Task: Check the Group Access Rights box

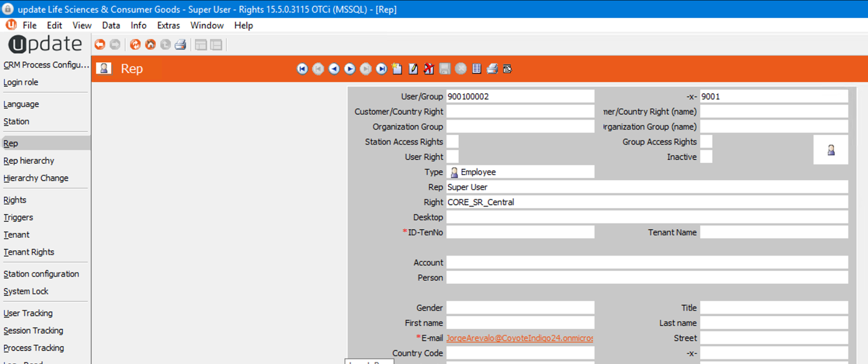Action: pos(706,142)
